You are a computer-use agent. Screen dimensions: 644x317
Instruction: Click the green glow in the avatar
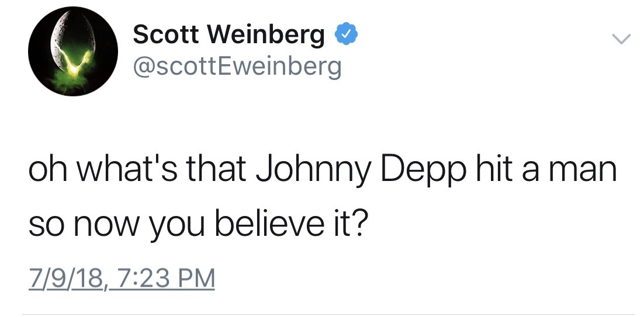point(76,69)
